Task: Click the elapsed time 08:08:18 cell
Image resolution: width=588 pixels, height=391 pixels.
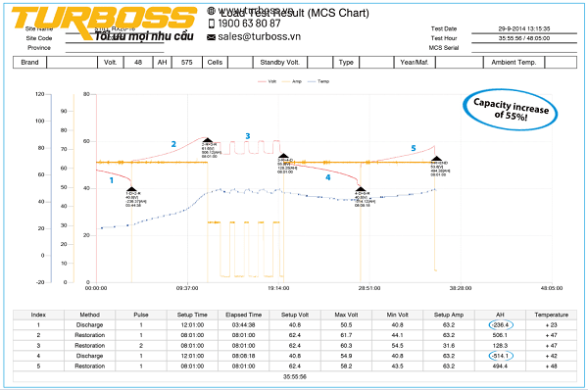Action: [244, 356]
